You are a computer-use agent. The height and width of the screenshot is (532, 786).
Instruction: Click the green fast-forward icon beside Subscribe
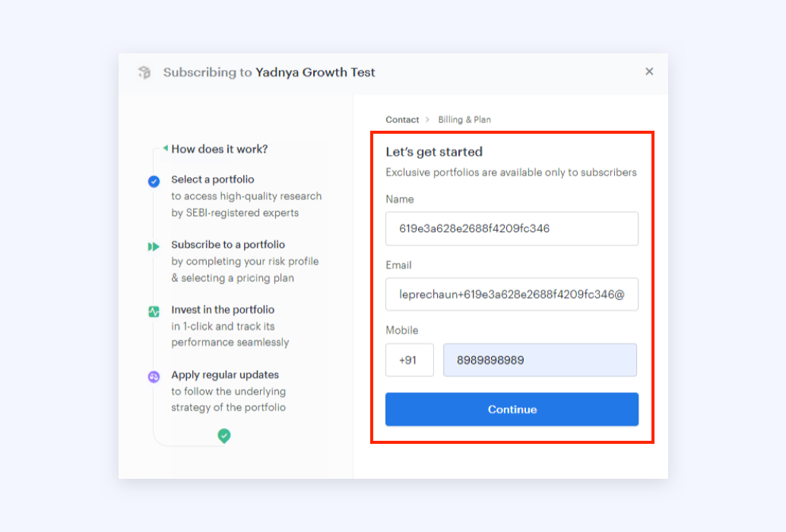coord(154,246)
